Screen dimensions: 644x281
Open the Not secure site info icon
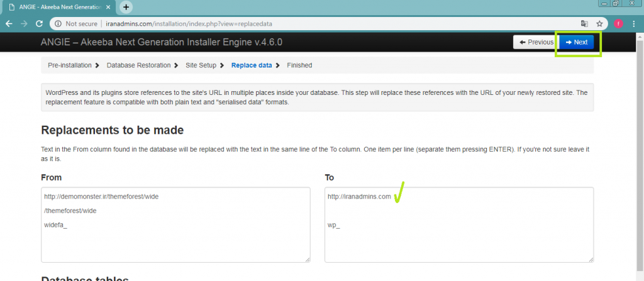58,24
